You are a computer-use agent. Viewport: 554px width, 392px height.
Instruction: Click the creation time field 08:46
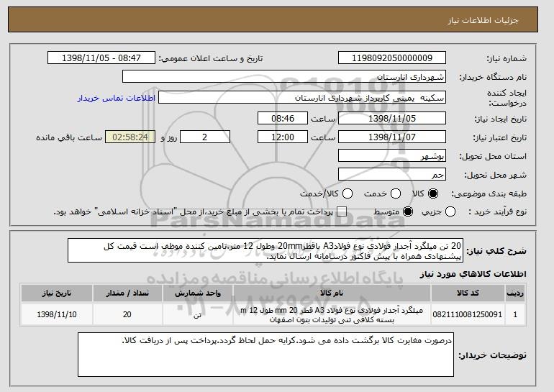click(283, 118)
